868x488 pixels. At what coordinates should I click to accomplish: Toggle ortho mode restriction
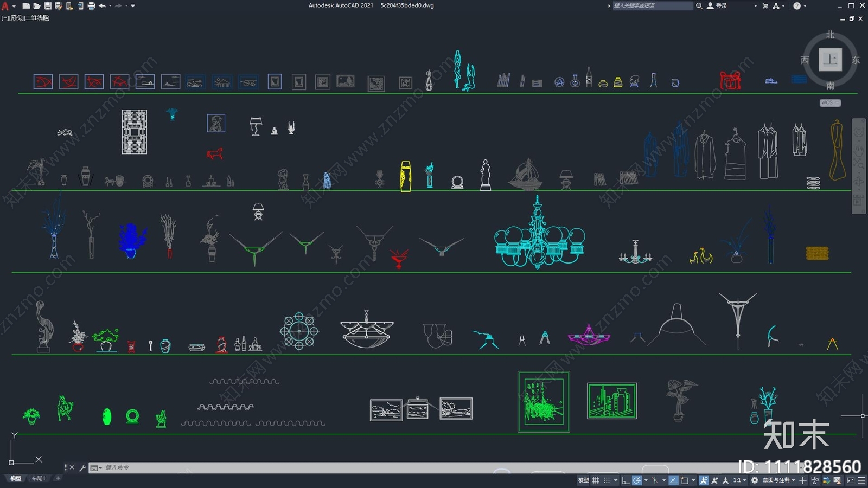(x=626, y=480)
